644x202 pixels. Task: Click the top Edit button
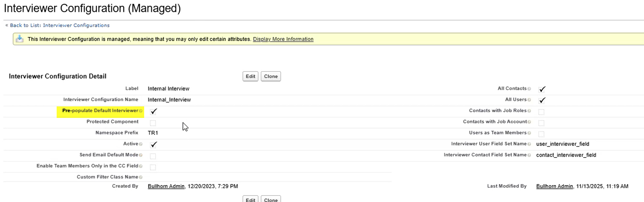click(x=250, y=76)
